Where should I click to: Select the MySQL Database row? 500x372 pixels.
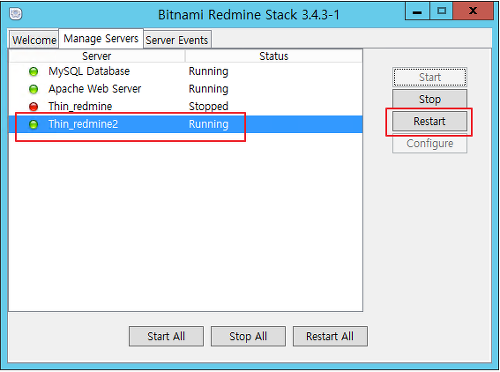(x=186, y=71)
